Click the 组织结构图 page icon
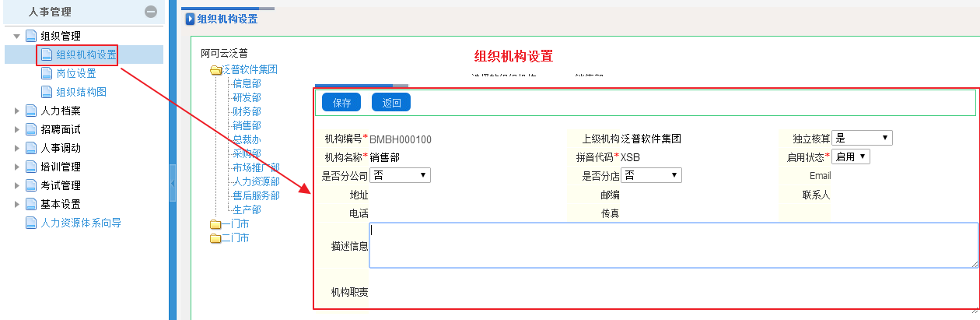 tap(47, 92)
